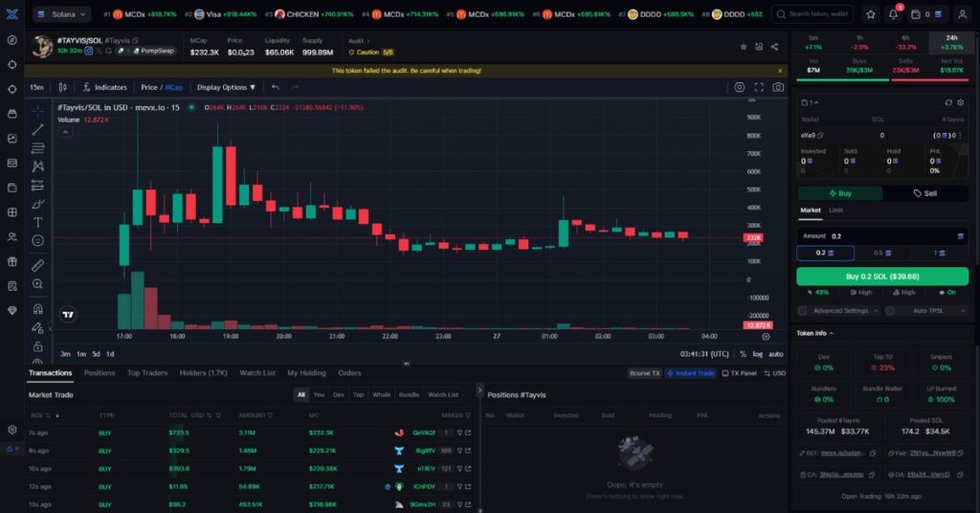This screenshot has width=980, height=513.
Task: Change the 15m chart interval
Action: 36,87
